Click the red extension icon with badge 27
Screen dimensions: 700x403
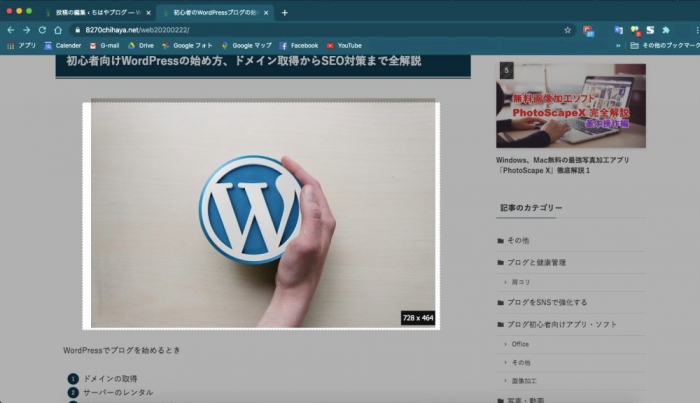588,30
